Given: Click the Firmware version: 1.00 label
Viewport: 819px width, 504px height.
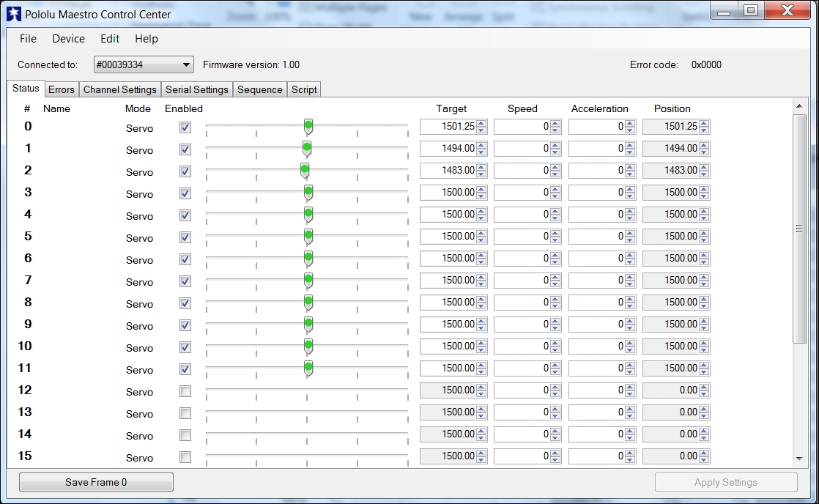Looking at the screenshot, I should [x=251, y=64].
